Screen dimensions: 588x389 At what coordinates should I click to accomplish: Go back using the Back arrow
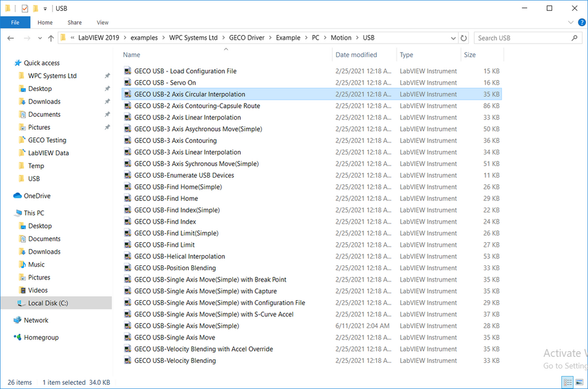tap(11, 38)
